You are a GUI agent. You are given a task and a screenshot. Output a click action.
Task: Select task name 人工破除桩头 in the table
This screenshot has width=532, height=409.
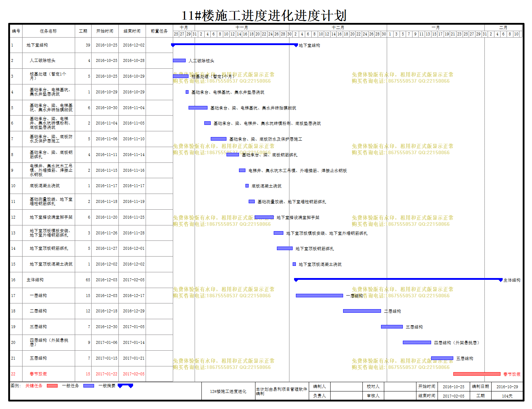pyautogui.click(x=43, y=60)
